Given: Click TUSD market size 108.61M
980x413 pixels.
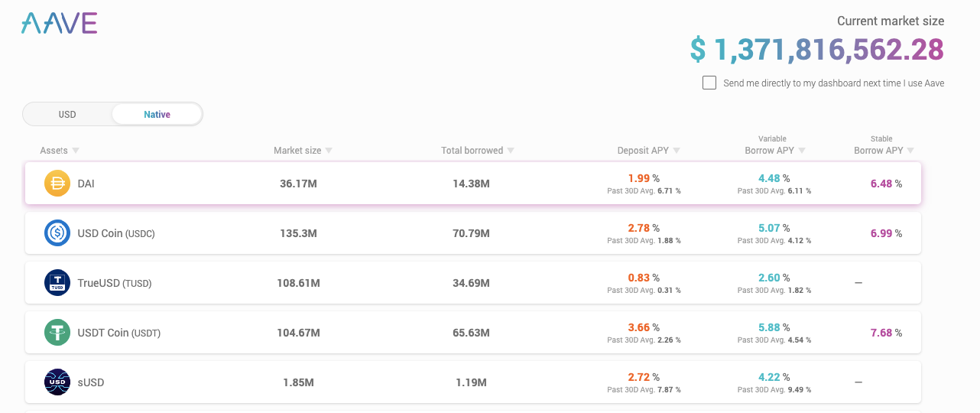Looking at the screenshot, I should (298, 283).
